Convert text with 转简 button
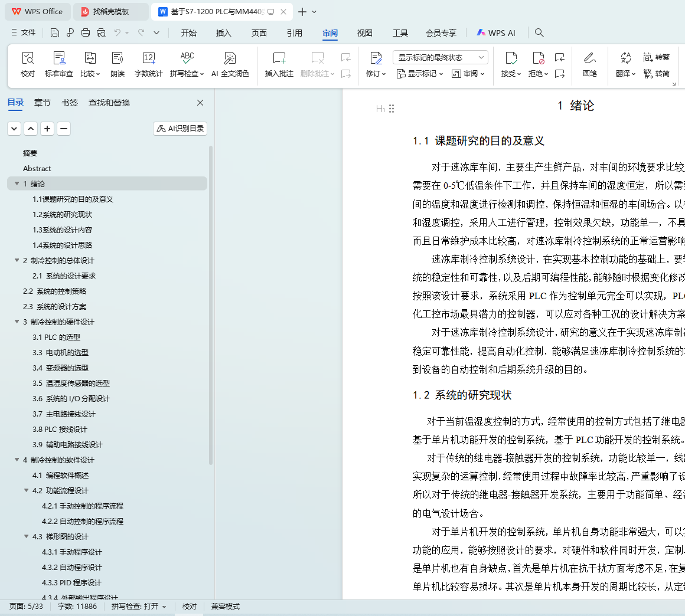This screenshot has width=685, height=616. click(x=657, y=74)
